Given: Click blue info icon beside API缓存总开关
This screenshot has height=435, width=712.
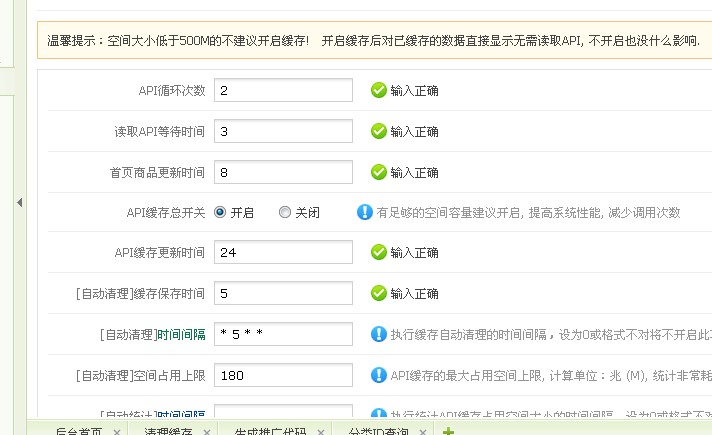Looking at the screenshot, I should [x=364, y=212].
